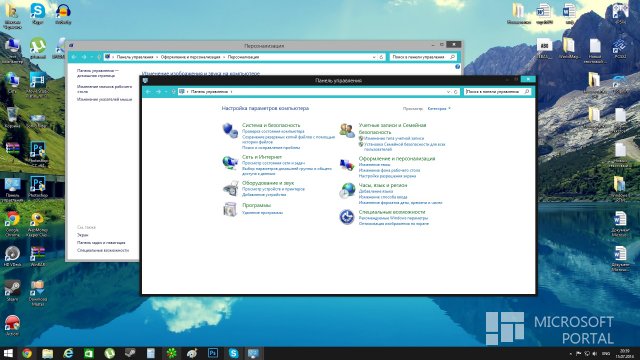Refresh the Personalization window address bar
The height and width of the screenshot is (360, 640).
click(381, 57)
